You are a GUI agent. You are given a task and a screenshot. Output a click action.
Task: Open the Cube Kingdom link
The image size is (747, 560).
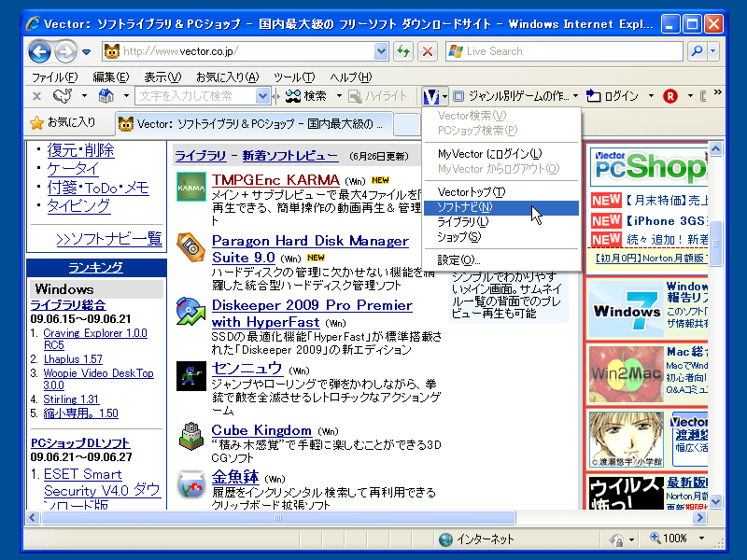261,430
